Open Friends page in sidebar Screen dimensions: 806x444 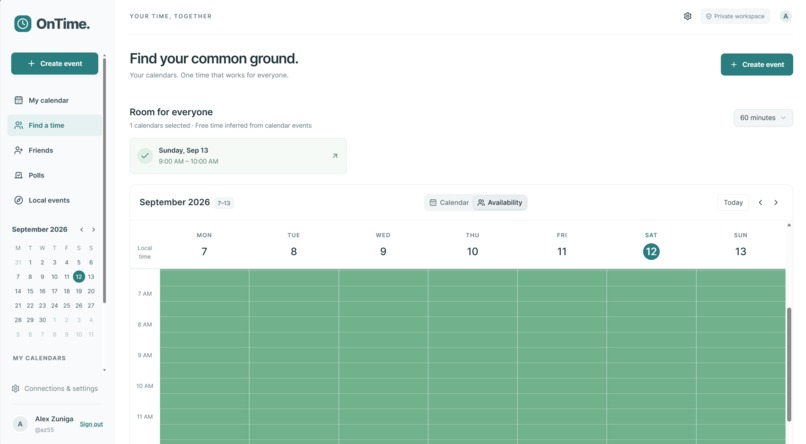point(54,150)
